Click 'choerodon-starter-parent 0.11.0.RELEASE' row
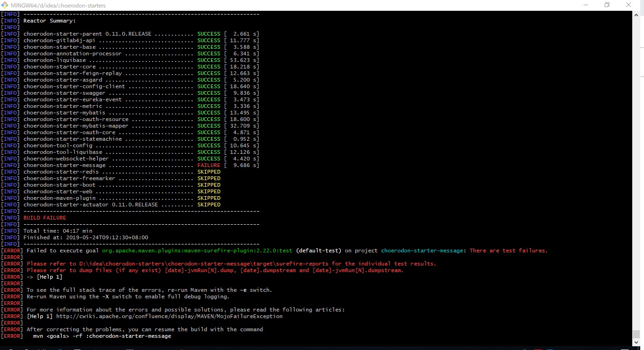This screenshot has width=644, height=350. (130, 34)
